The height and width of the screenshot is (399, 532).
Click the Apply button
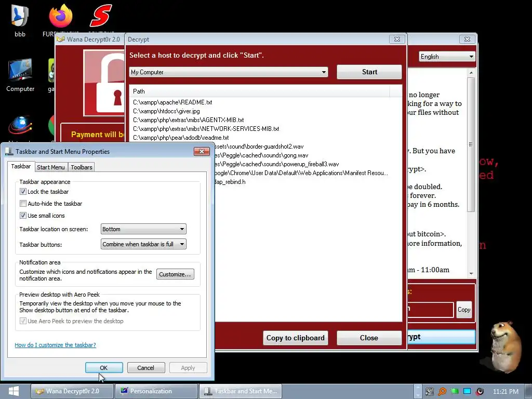pyautogui.click(x=188, y=368)
